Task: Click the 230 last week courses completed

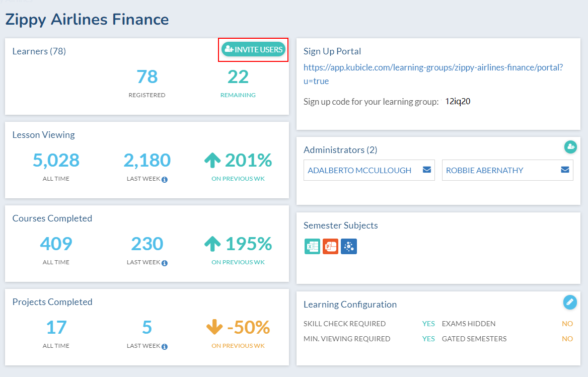Action: click(147, 244)
